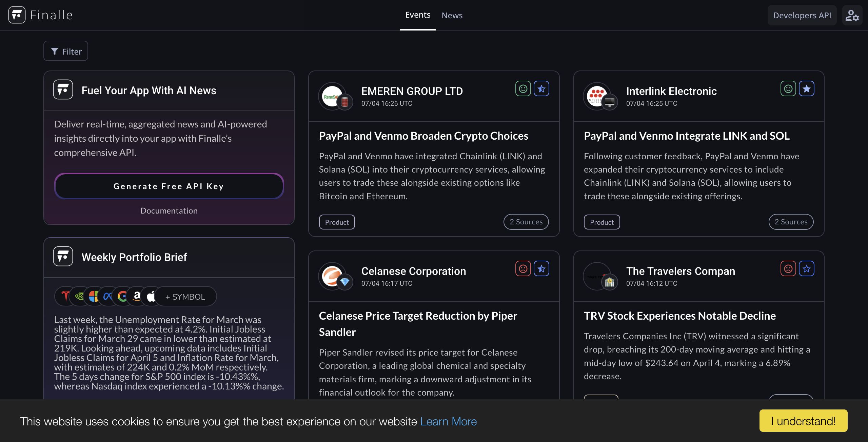Image resolution: width=868 pixels, height=442 pixels.
Task: Click the negative sentiment face on Celanese card
Action: coord(523,269)
